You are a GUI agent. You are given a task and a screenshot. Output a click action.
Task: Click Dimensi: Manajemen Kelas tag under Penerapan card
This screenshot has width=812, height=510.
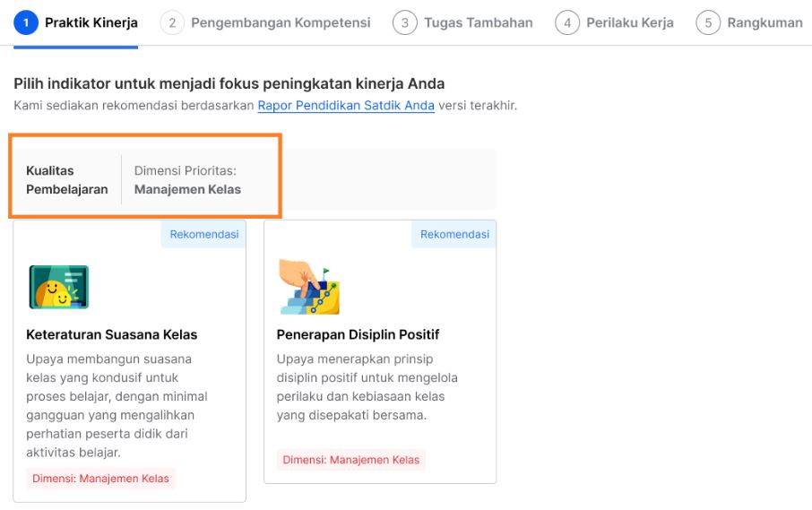351,460
